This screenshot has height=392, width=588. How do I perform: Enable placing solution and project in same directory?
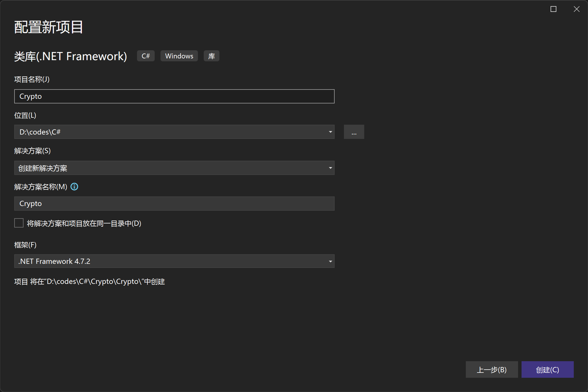(19, 223)
